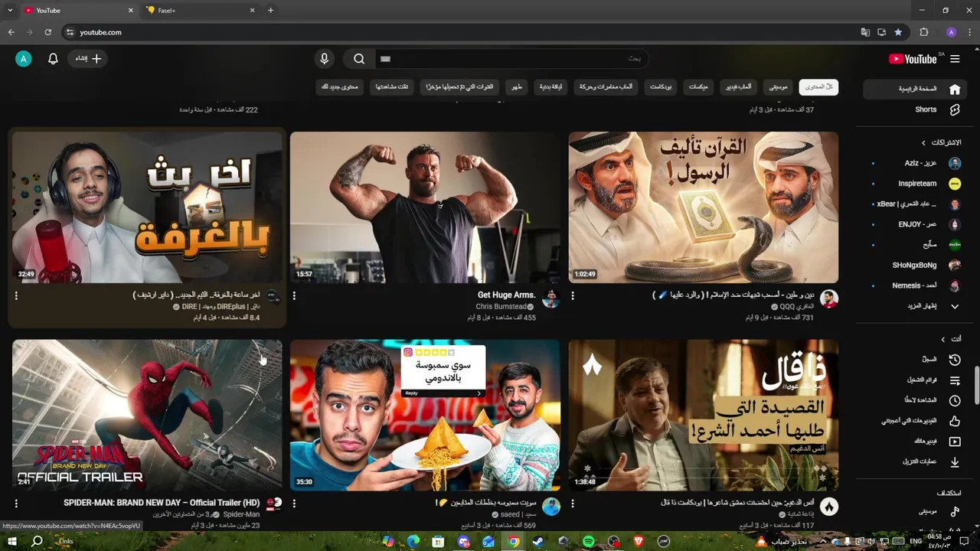Click the magnifier search button
Image resolution: width=980 pixels, height=551 pixels.
359,59
